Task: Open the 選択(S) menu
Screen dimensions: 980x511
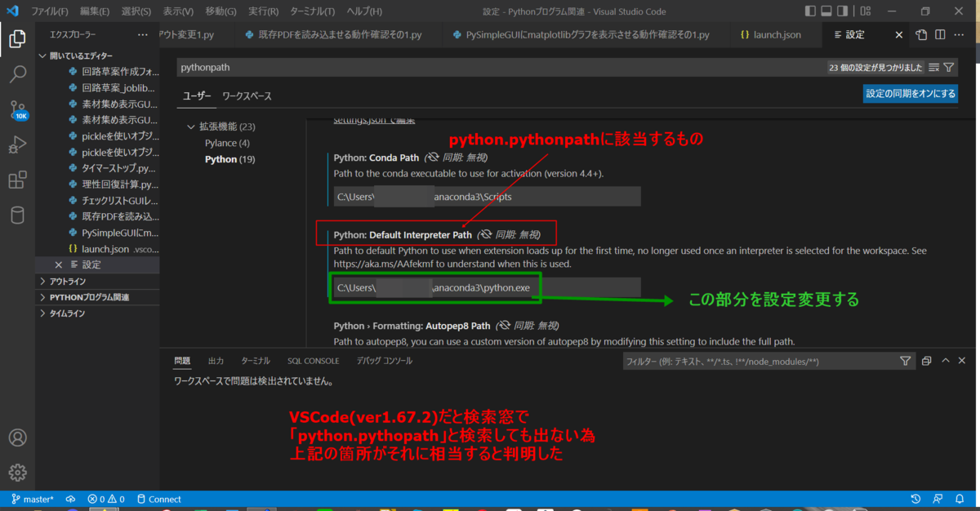Action: tap(136, 11)
